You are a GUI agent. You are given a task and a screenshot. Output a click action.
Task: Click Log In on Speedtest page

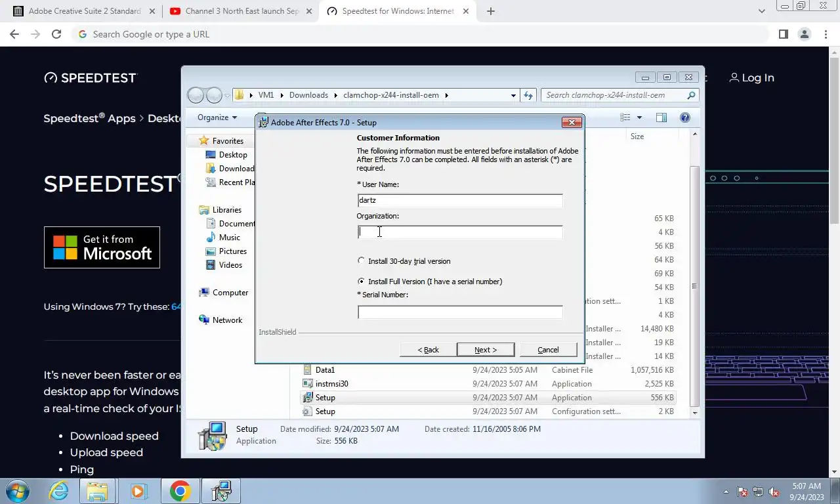click(x=751, y=77)
